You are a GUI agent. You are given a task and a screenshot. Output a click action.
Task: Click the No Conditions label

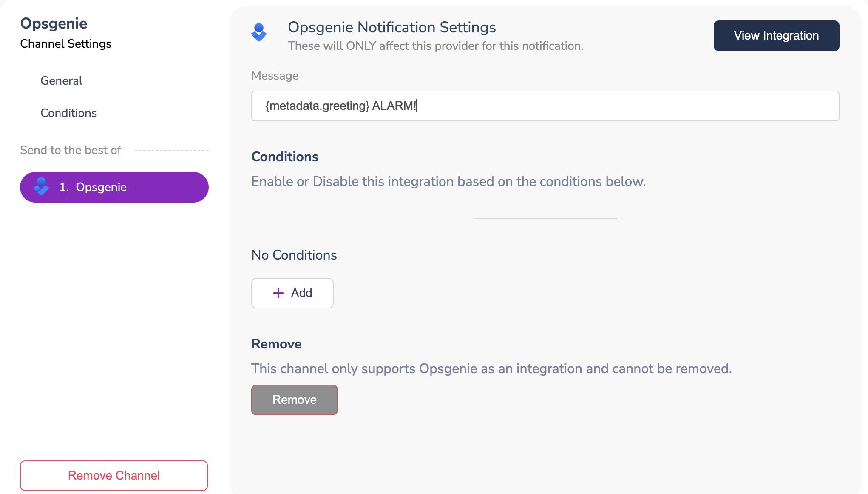(294, 255)
